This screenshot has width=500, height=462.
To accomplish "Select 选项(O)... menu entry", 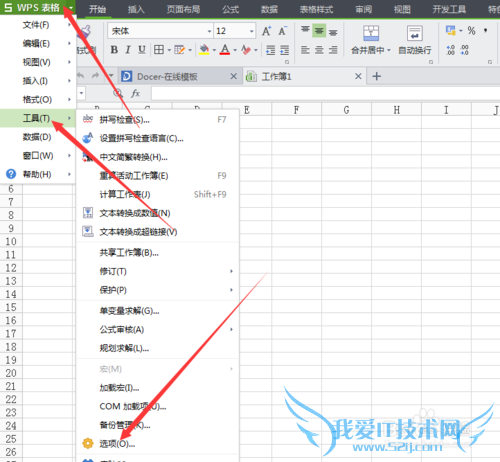I will 158,444.
